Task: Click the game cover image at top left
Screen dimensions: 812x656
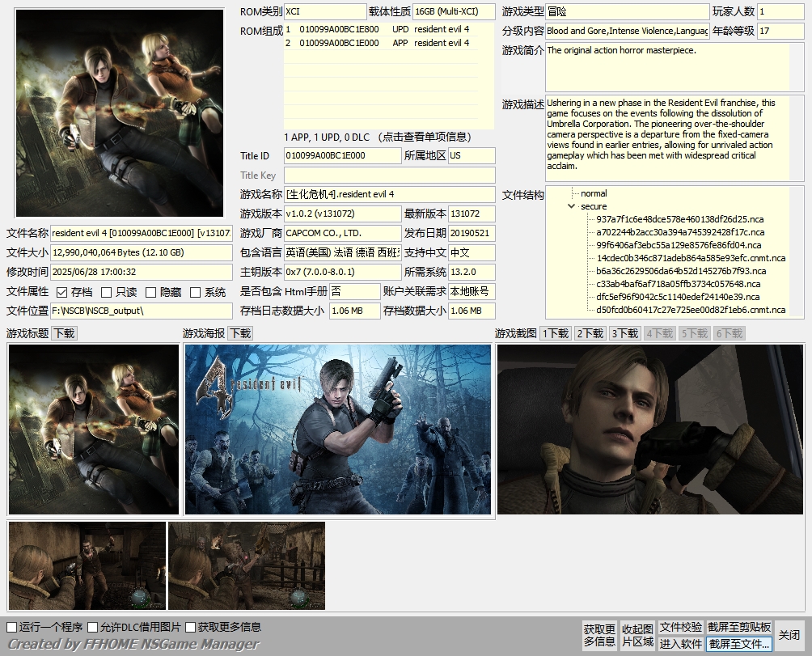Action: (x=120, y=113)
